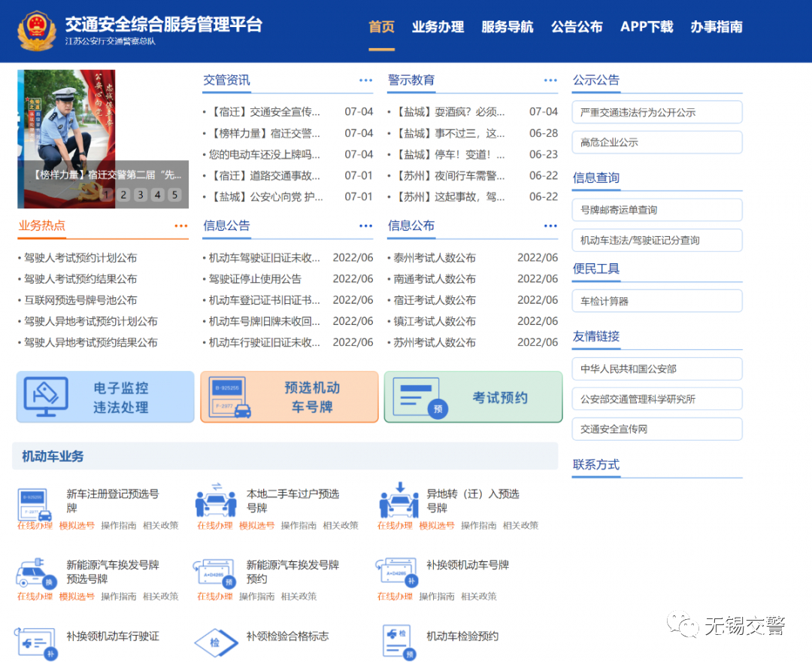This screenshot has height=662, width=812.
Task: Open the APP下载 menu item
Action: point(647,27)
